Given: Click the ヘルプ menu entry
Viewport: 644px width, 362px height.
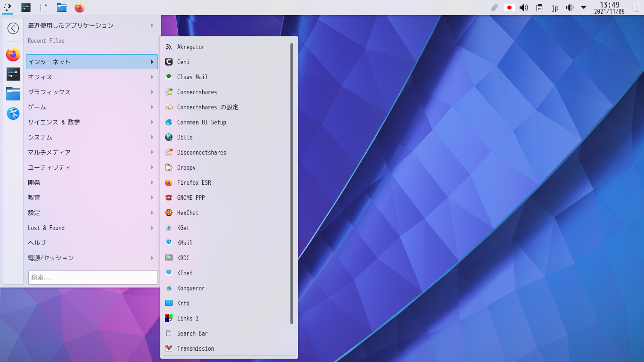Looking at the screenshot, I should pos(92,243).
